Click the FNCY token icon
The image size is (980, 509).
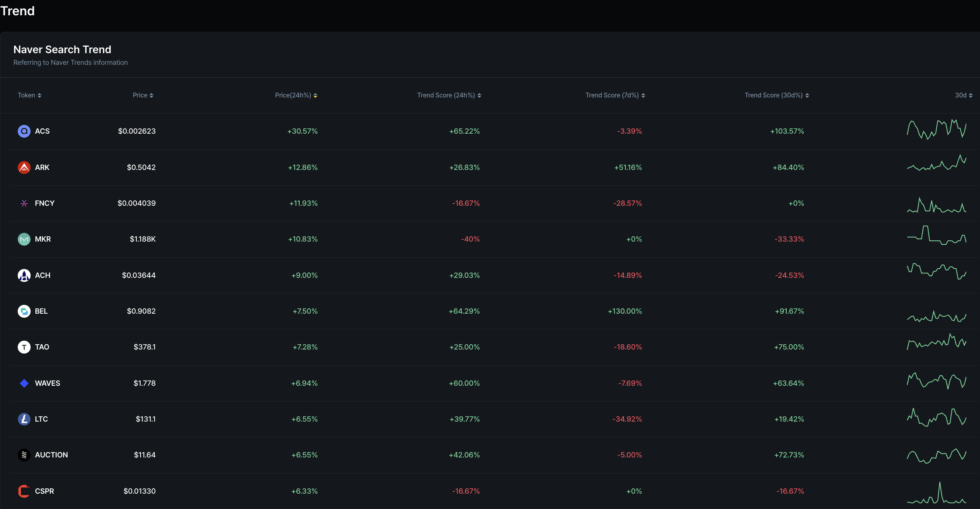click(x=24, y=203)
